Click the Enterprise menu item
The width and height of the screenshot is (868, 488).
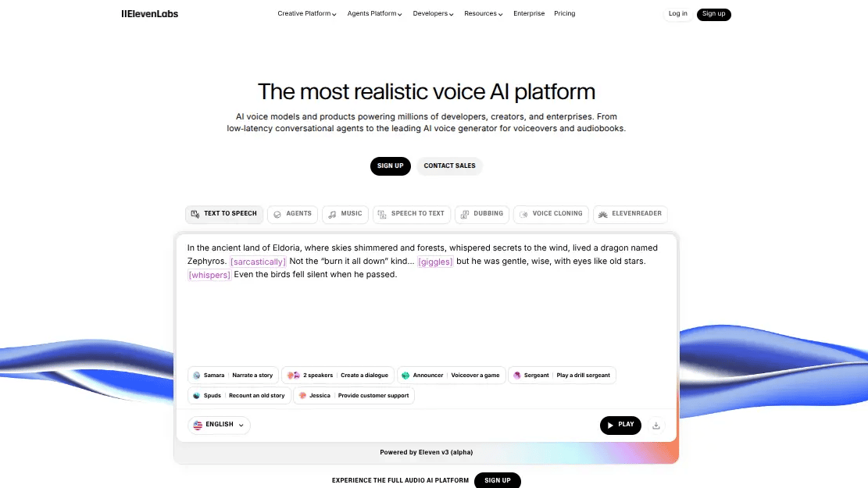point(529,13)
